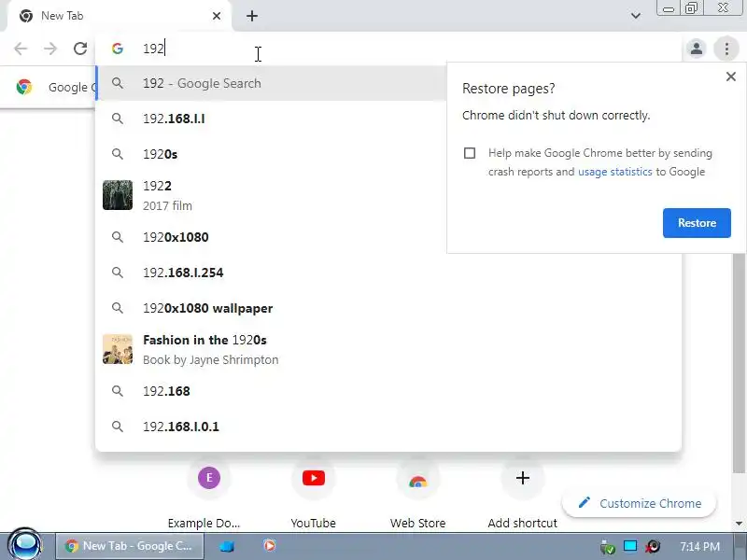Click the browser forward arrow

click(50, 49)
